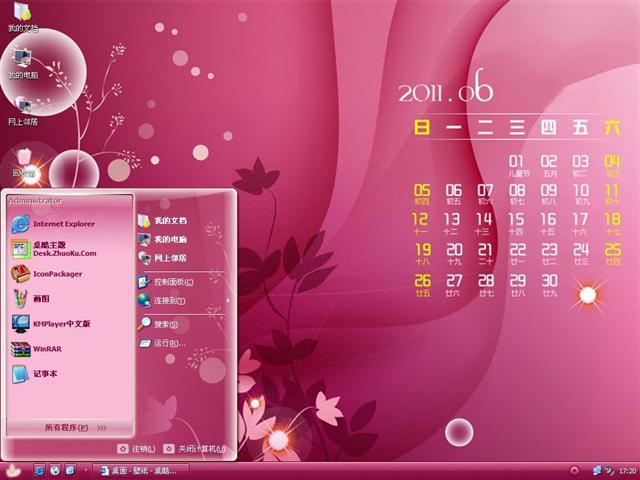Open 我的电脑 in the Start menu's right panel
Screen dimensions: 640x480
pos(182,239)
